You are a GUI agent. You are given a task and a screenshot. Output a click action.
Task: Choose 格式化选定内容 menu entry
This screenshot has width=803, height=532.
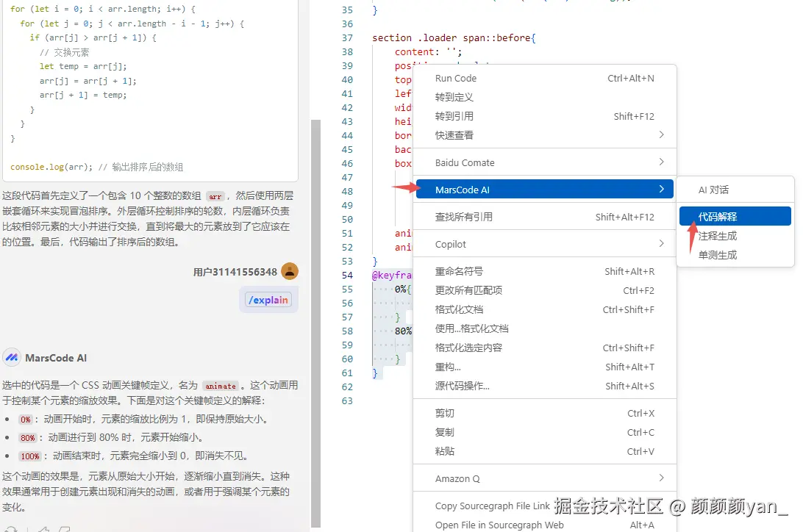pyautogui.click(x=545, y=348)
